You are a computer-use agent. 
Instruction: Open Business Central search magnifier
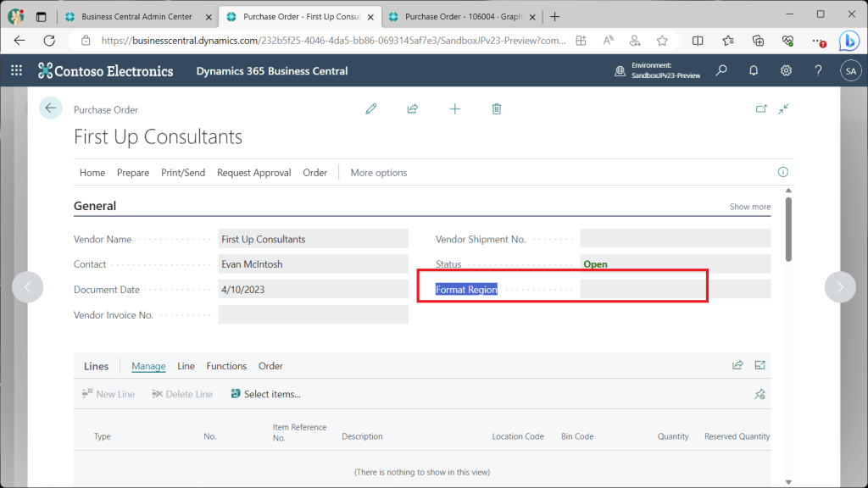pyautogui.click(x=721, y=70)
